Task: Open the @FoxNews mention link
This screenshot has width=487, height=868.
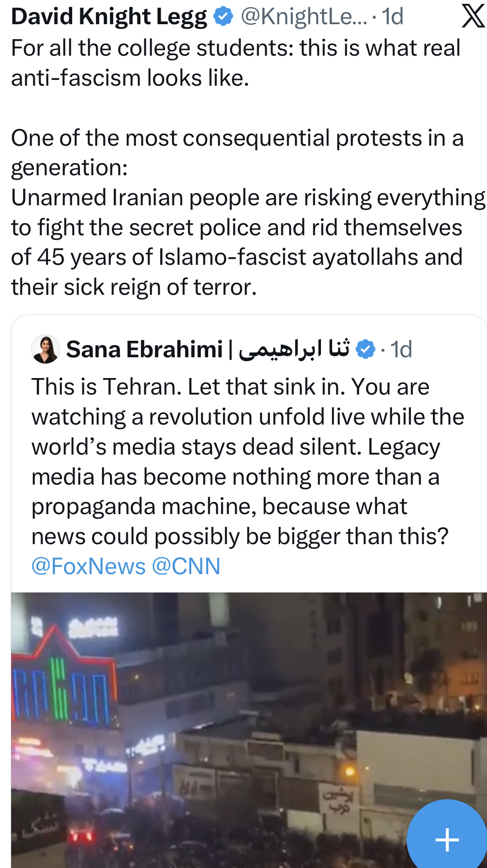Action: (89, 566)
